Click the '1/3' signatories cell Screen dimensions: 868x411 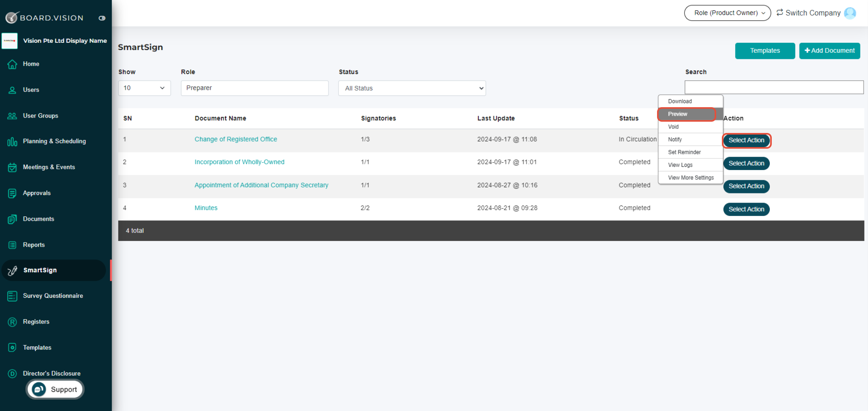click(365, 139)
